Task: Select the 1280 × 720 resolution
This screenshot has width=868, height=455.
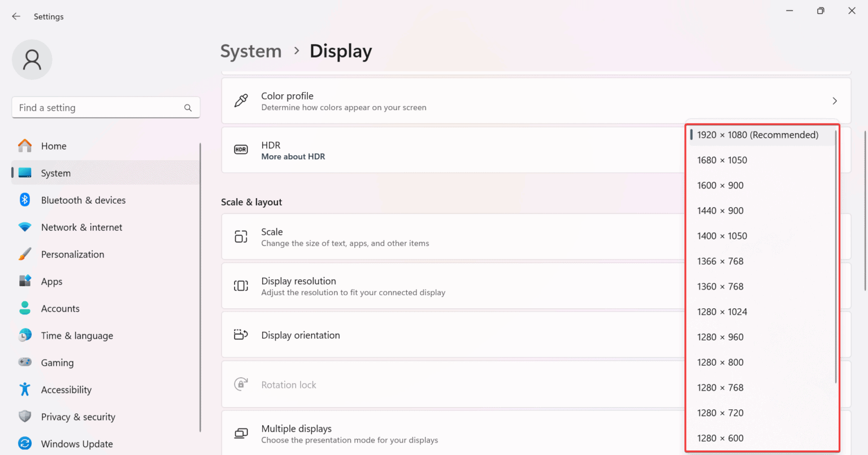Action: (720, 413)
